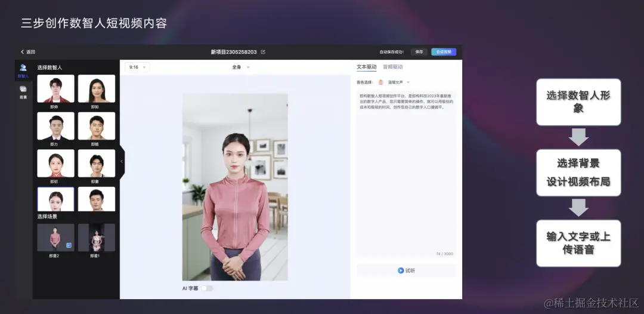Open the 背景 sidebar panel
The width and height of the screenshot is (644, 314).
tap(23, 92)
